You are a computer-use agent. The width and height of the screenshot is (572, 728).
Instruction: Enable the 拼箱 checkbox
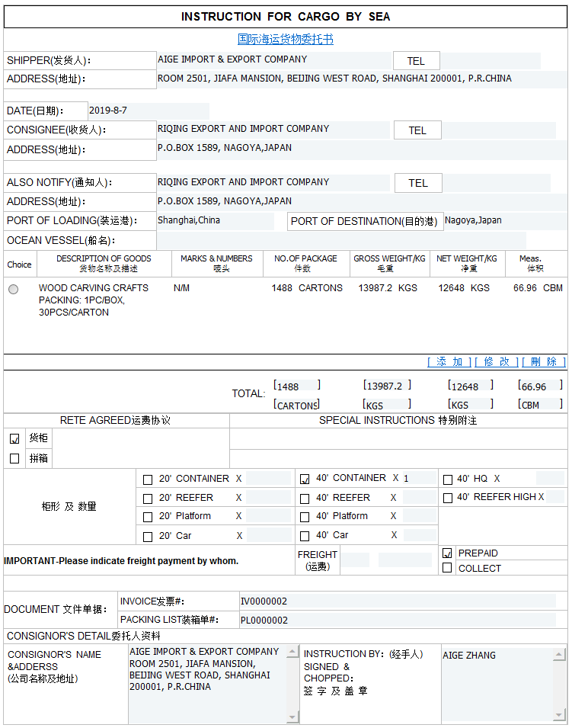point(14,458)
